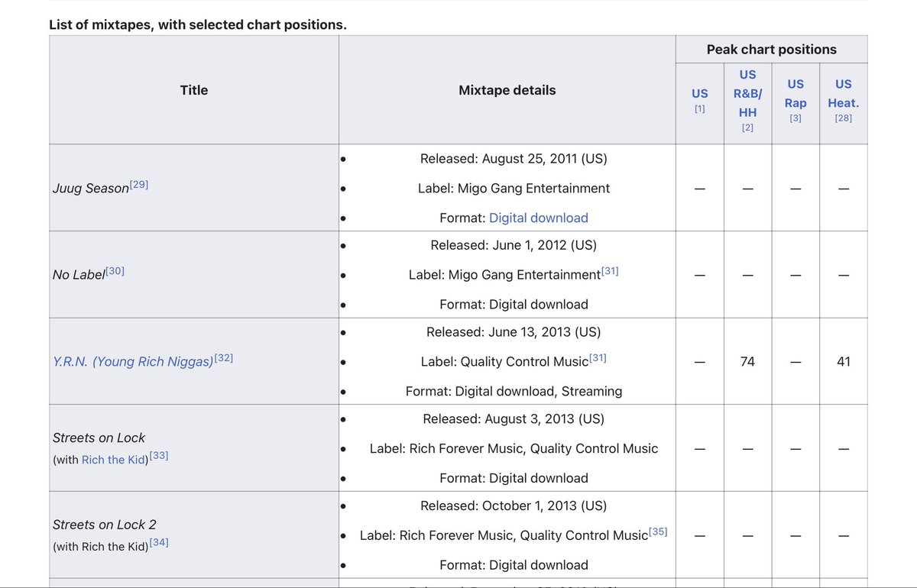The image size is (917, 588).
Task: Select the Juug Season title text
Action: click(x=91, y=188)
